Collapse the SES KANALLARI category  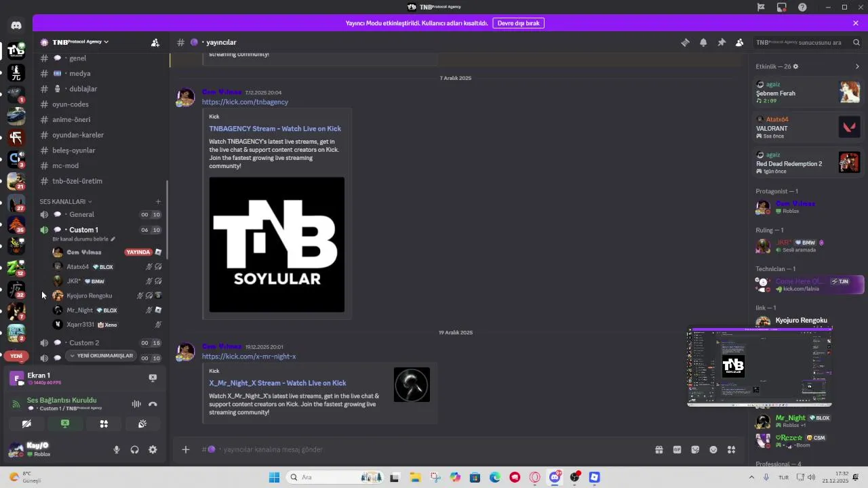pos(65,201)
